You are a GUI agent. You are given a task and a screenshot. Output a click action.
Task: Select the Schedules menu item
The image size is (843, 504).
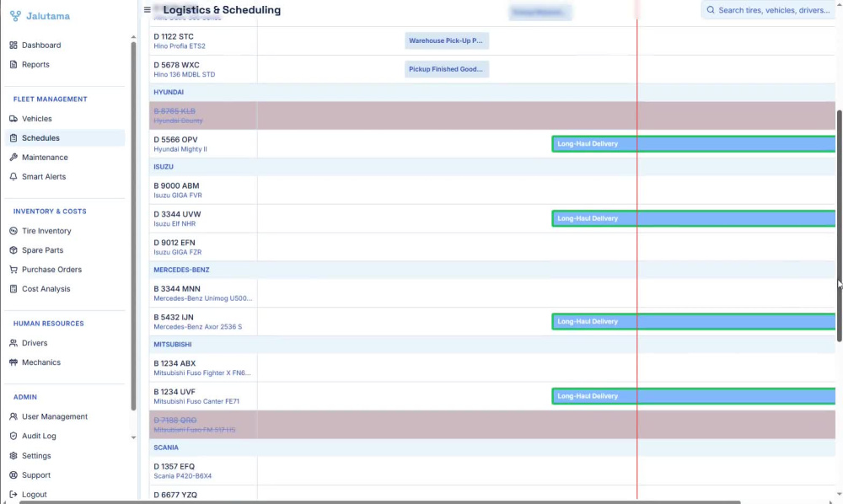65,138
